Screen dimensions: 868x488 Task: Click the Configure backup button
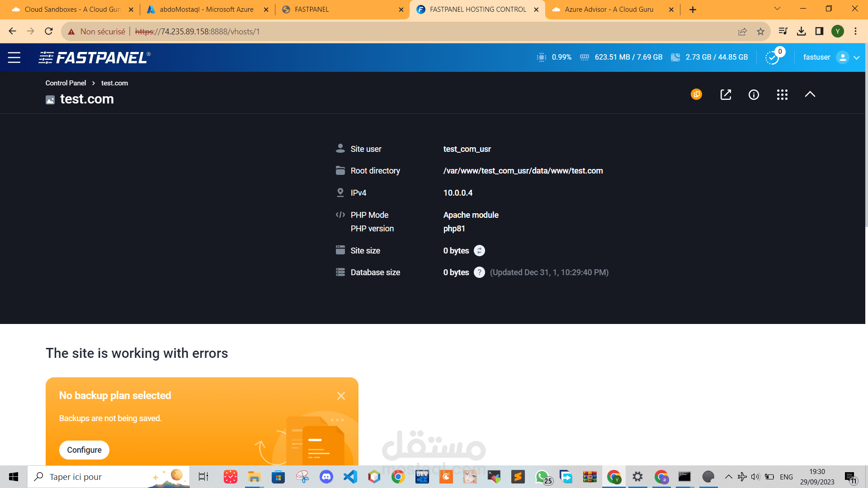tap(84, 450)
